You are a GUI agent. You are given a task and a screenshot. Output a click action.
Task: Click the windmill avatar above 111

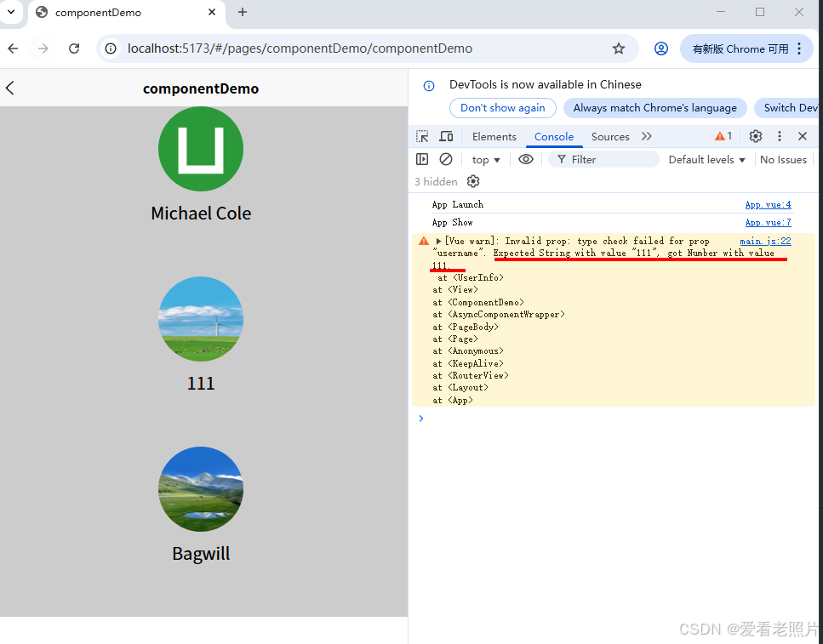coord(201,319)
